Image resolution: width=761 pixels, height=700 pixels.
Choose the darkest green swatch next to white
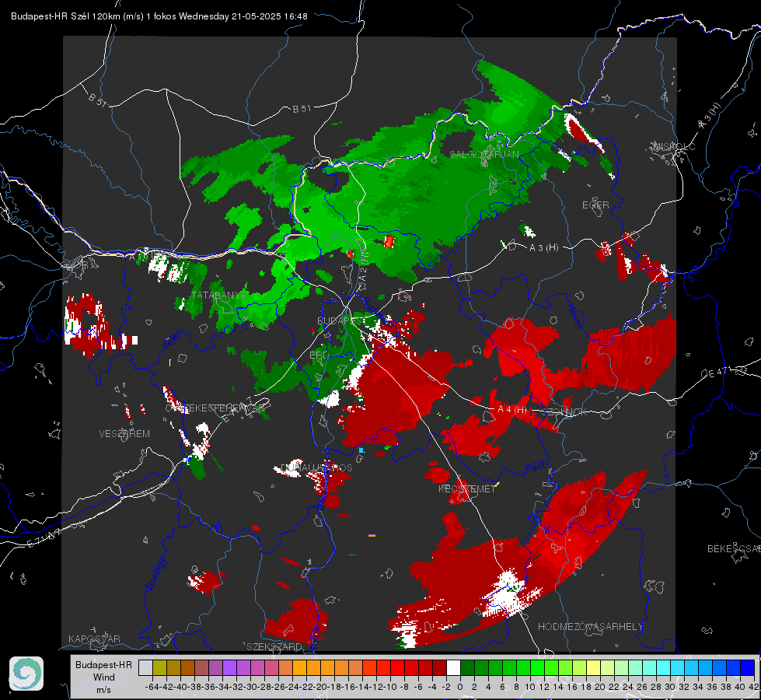tap(467, 668)
